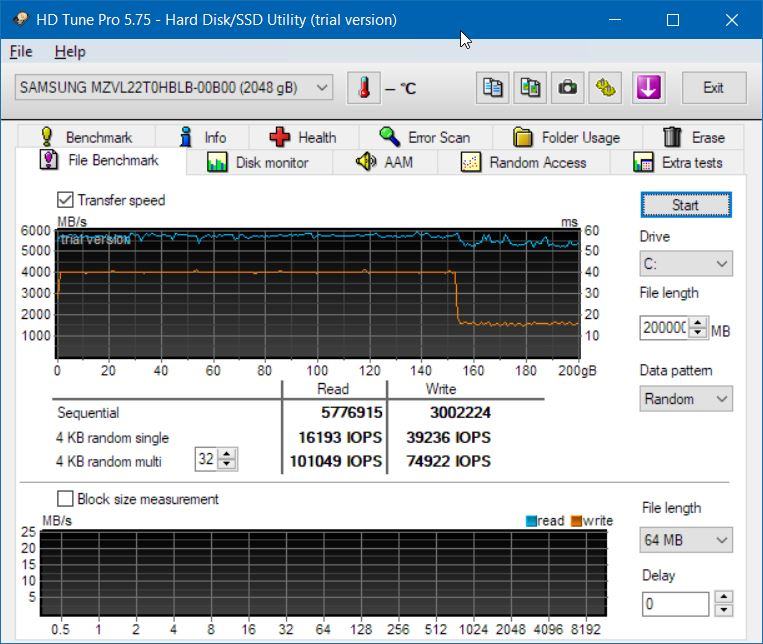The image size is (763, 644).
Task: Click the file length MB input field
Action: point(664,328)
